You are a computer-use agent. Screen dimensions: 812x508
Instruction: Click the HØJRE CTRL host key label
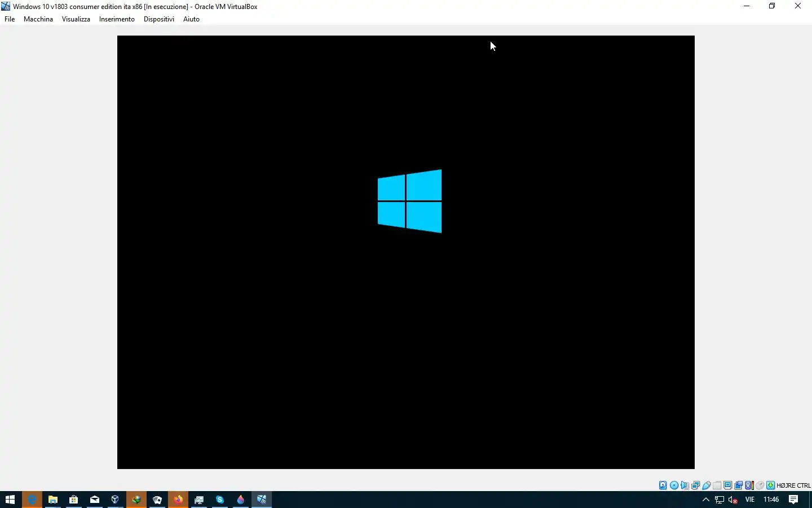tap(793, 485)
